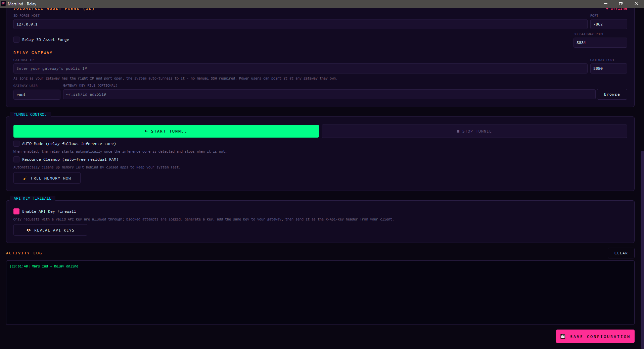Start the tunnel with the green button
644x349 pixels.
point(166,131)
